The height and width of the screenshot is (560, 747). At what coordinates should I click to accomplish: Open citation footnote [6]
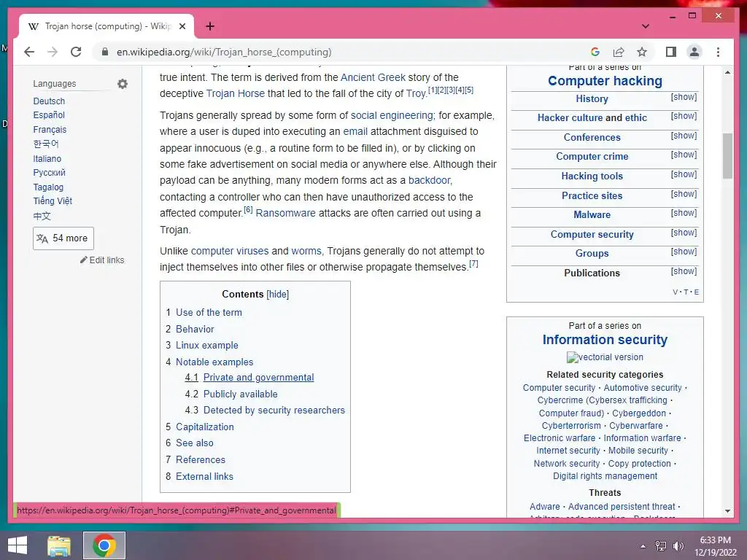248,209
